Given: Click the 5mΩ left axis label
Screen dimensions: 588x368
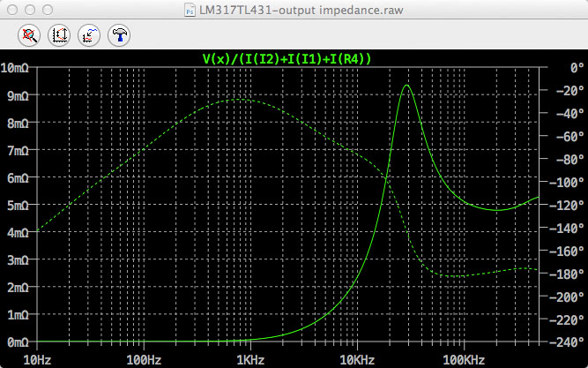Looking at the screenshot, I should pos(18,206).
